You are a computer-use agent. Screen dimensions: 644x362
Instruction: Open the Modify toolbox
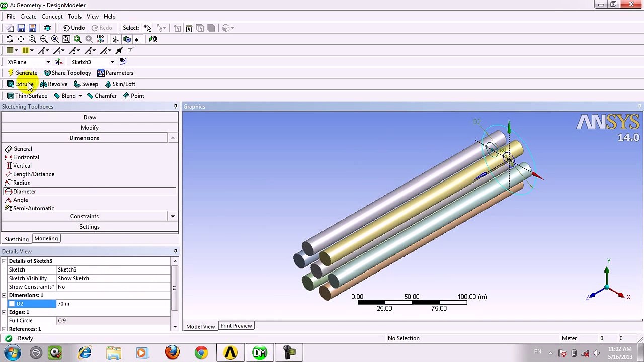(x=90, y=128)
